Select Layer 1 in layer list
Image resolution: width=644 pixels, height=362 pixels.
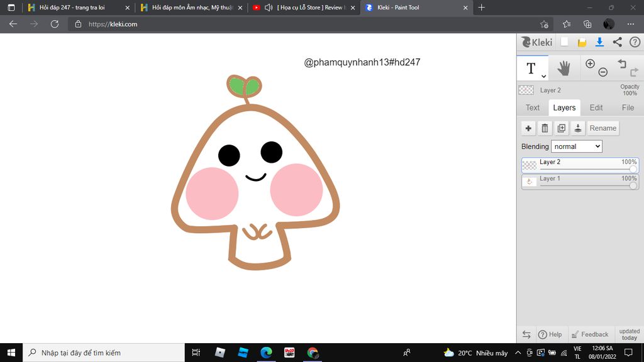(x=580, y=182)
